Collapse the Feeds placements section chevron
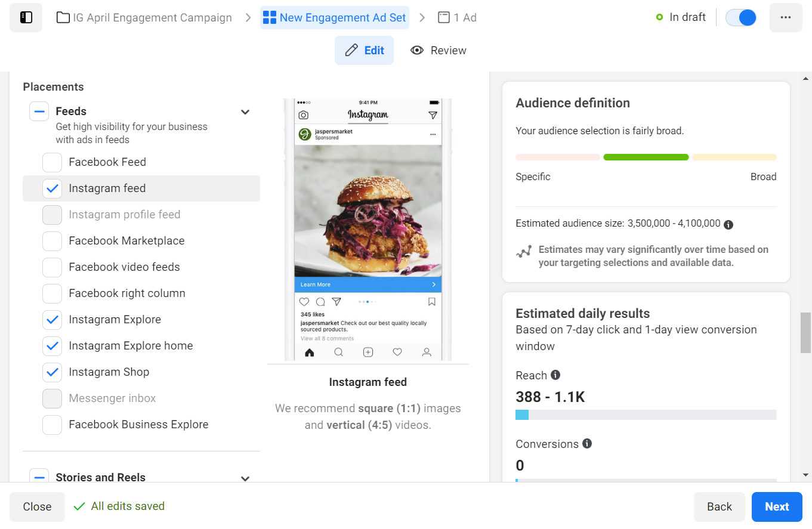The image size is (812, 529). 245,112
